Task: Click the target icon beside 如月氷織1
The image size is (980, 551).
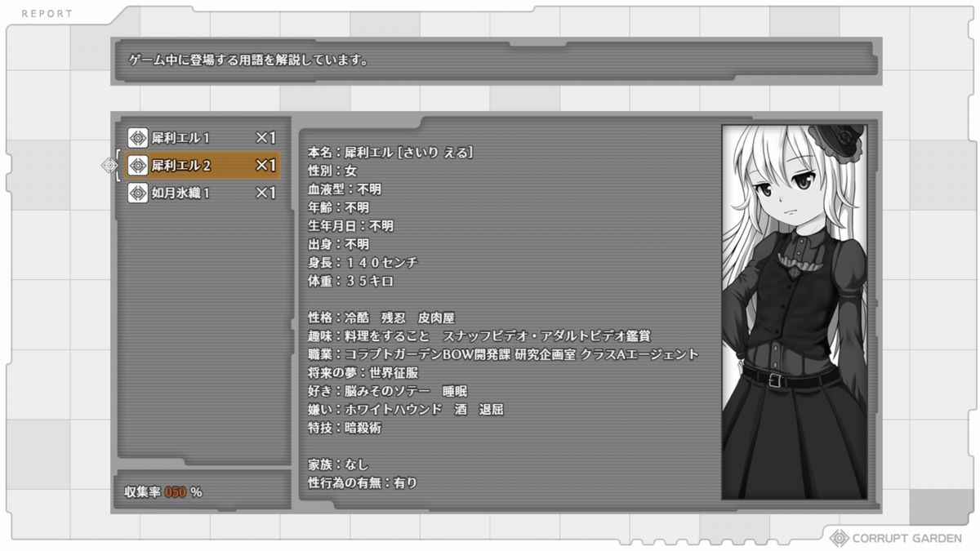Action: 138,193
